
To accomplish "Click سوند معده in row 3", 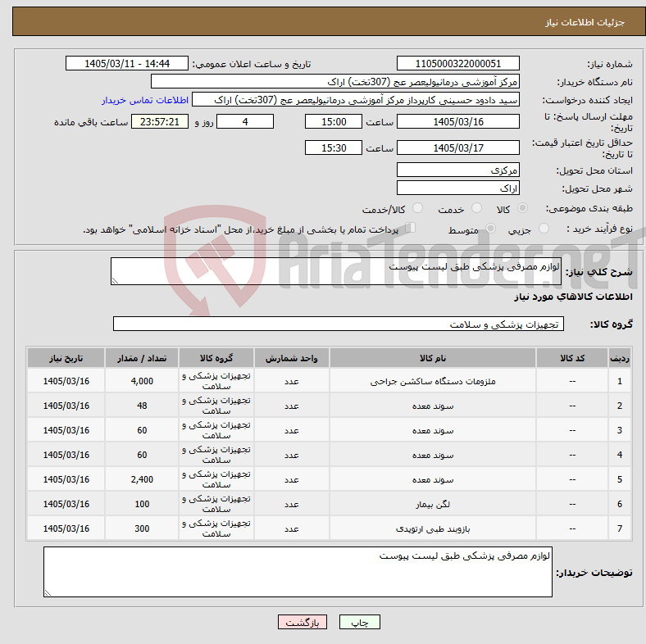I will pyautogui.click(x=433, y=431).
